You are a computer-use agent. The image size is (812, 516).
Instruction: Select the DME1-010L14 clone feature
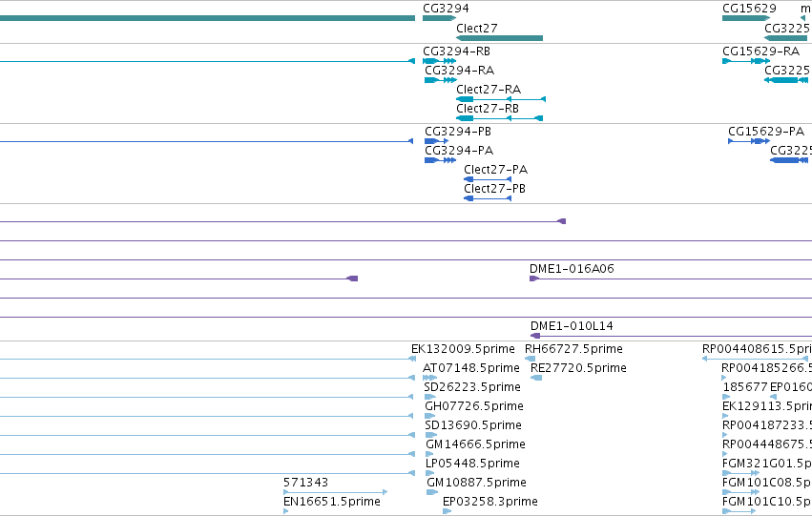(671, 336)
